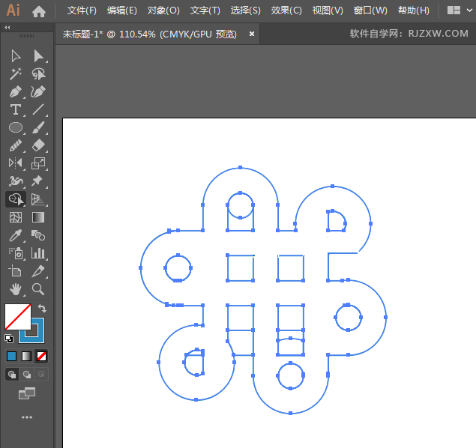Image resolution: width=476 pixels, height=448 pixels.
Task: Switch to the Hand tool
Action: click(x=15, y=289)
